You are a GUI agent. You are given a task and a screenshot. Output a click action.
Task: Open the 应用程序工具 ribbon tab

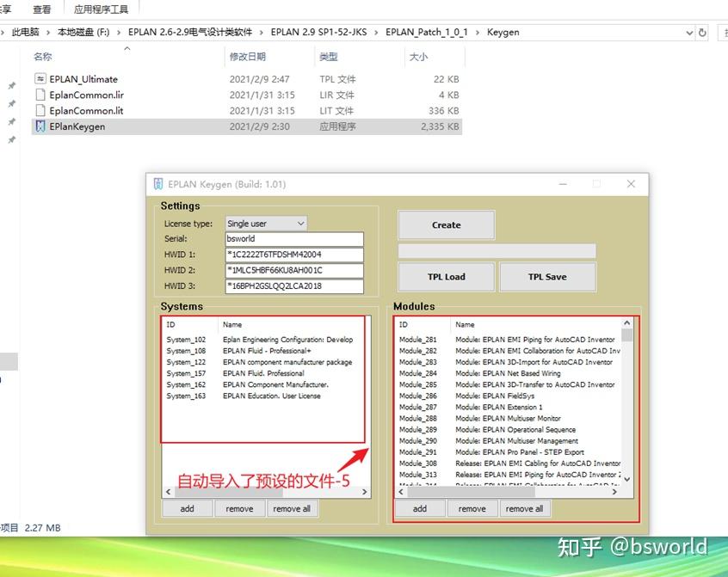[101, 9]
